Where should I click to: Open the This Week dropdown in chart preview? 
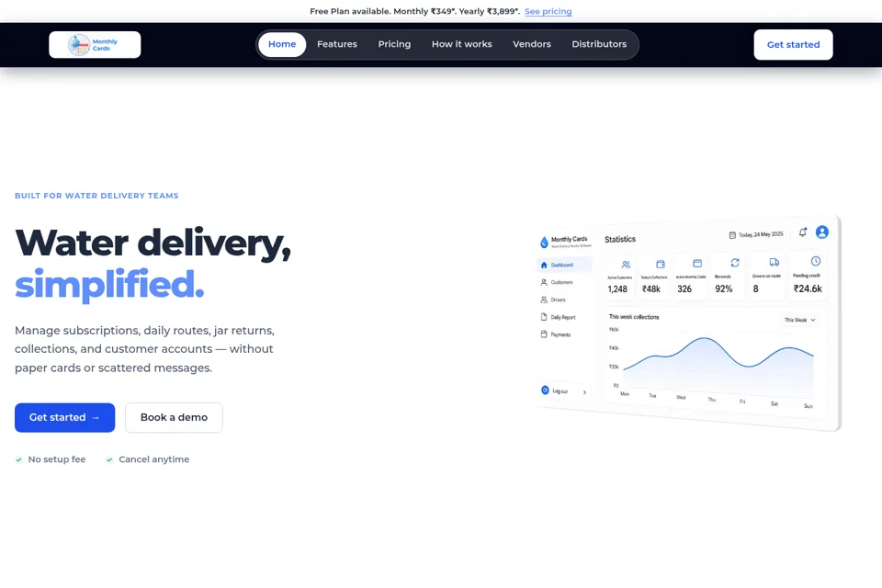coord(800,320)
